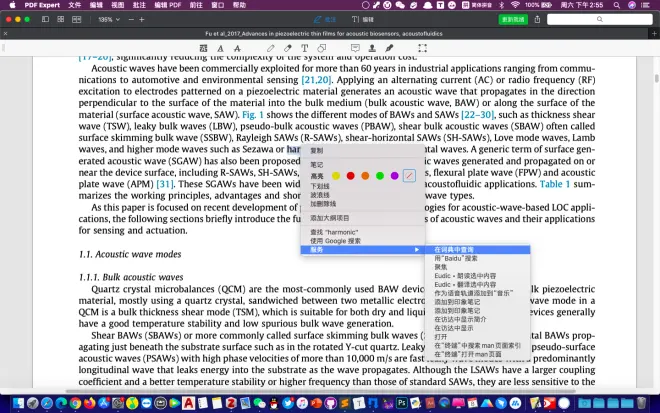Select the strikethrough text tool
The height and width of the screenshot is (413, 660).
237,48
